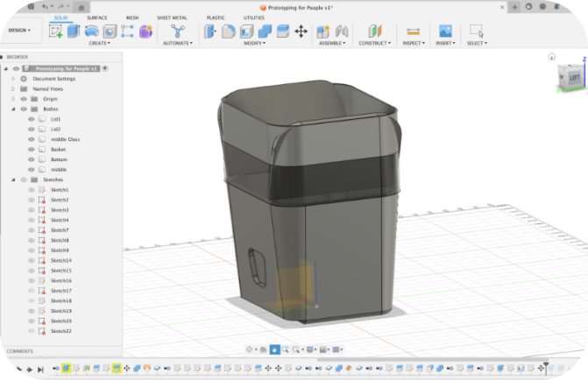Viewport: 588px width, 380px height.
Task: Select the Move/Copy arrows tool
Action: [301, 32]
